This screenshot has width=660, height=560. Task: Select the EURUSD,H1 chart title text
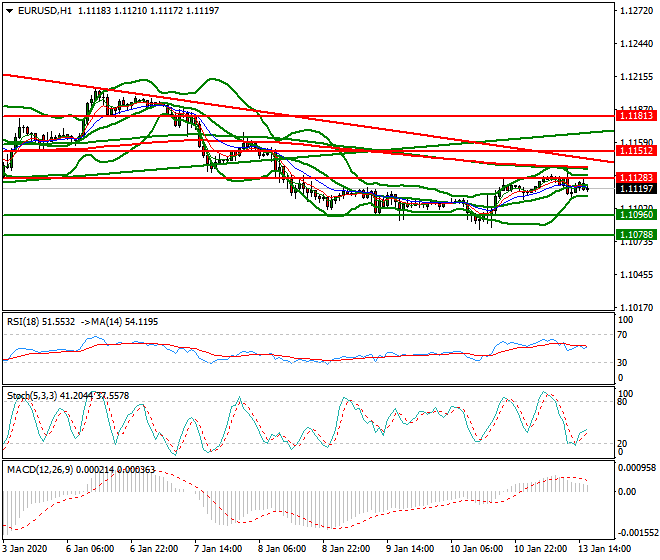pos(45,11)
